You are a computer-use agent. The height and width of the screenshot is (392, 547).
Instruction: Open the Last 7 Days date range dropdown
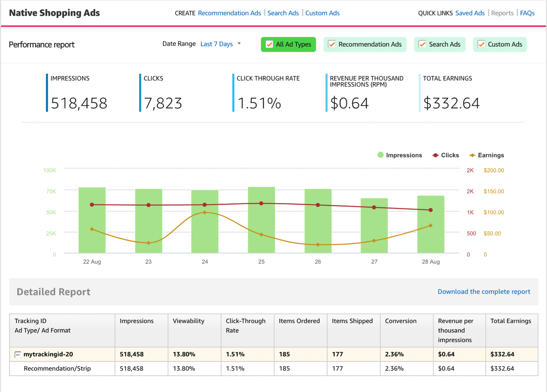pos(216,44)
